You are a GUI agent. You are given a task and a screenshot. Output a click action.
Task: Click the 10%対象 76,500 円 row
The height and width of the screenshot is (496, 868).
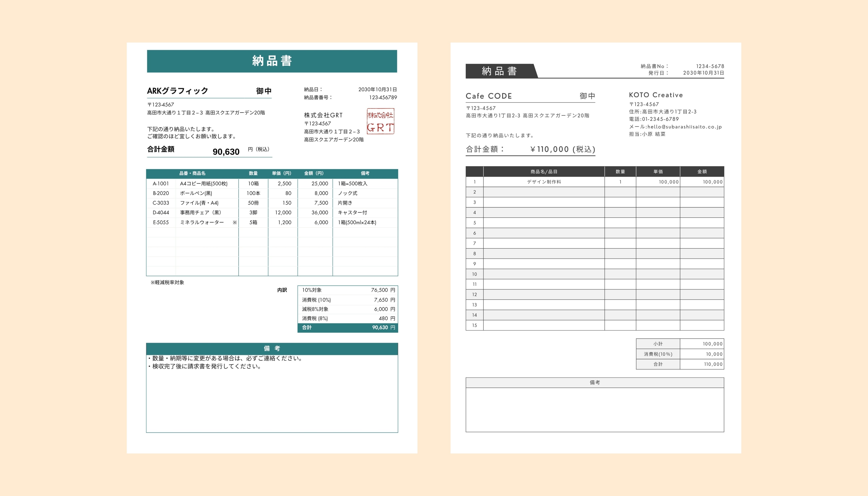(348, 290)
